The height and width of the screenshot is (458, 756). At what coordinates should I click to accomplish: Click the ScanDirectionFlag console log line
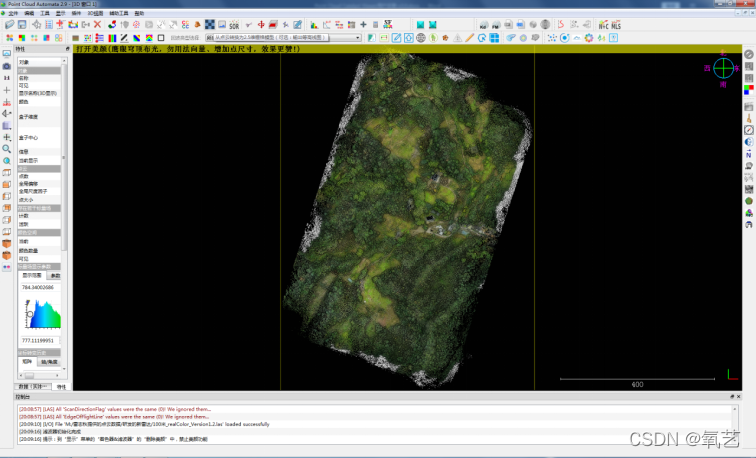click(115, 409)
